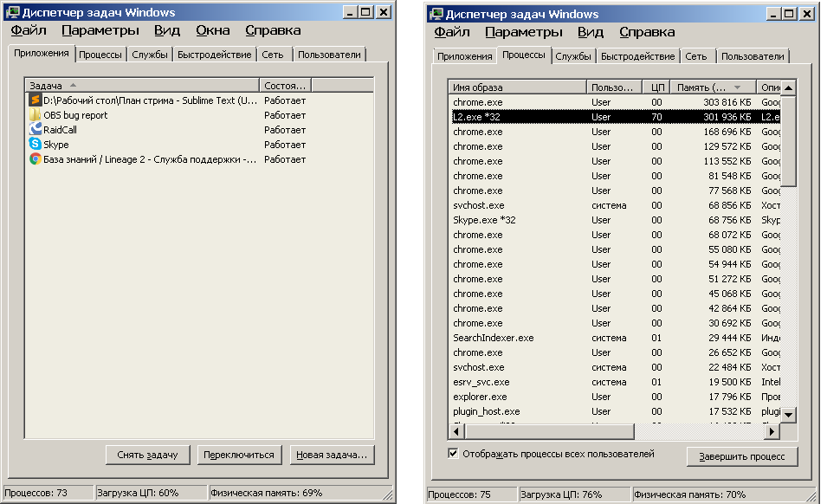Screen dimensions: 840x504
Task: Open Параметры menu in left window
Action: click(x=100, y=30)
